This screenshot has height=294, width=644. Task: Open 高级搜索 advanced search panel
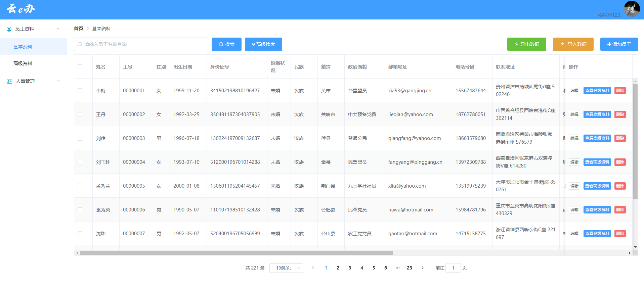click(263, 44)
